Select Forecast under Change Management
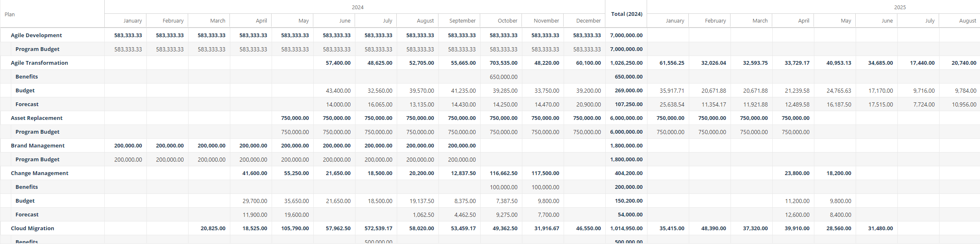The width and height of the screenshot is (980, 244). pos(27,214)
